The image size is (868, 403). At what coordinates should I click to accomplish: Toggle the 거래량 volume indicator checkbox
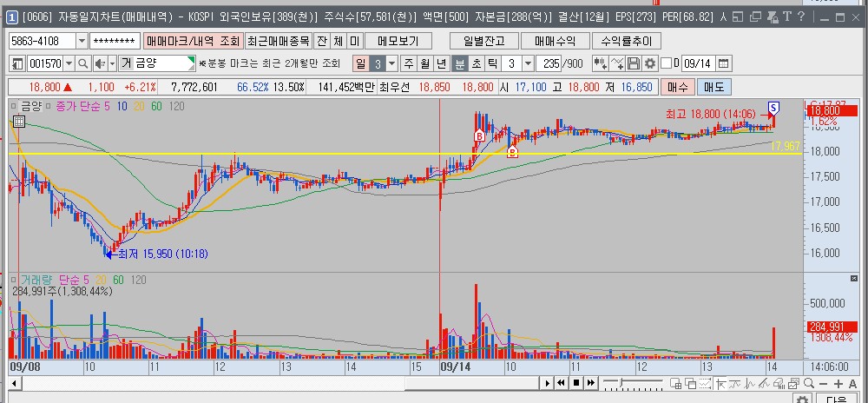(14, 281)
